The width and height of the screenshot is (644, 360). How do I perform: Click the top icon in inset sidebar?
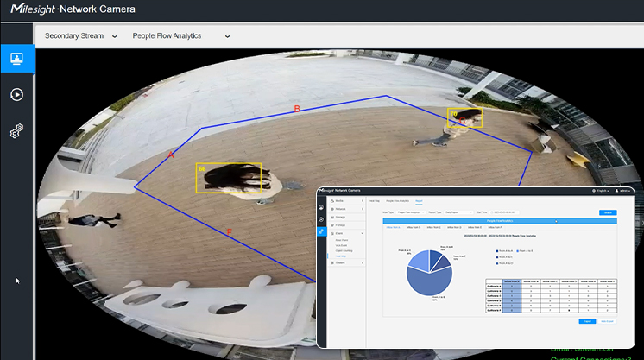pos(322,207)
